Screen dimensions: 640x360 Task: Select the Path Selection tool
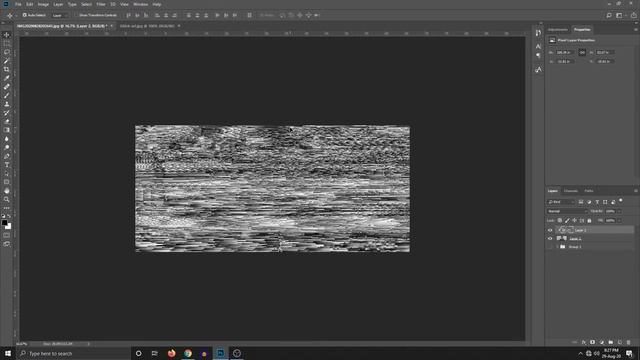pos(7,173)
